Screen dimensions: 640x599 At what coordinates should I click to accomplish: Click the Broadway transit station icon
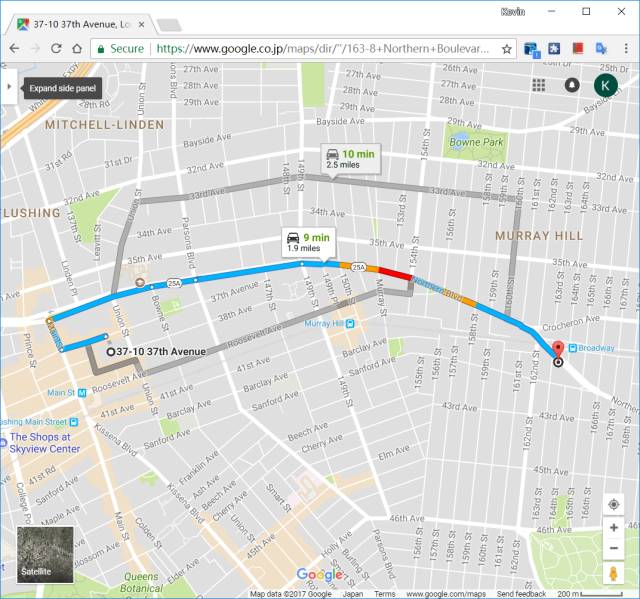click(573, 348)
